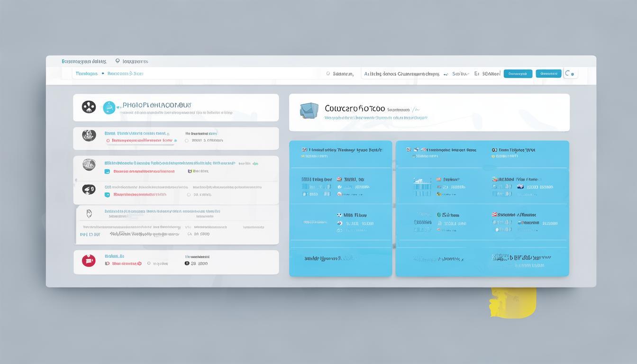Image resolution: width=637 pixels, height=364 pixels.
Task: Click the first teal breadcrumb link under the tabs
Action: point(87,73)
